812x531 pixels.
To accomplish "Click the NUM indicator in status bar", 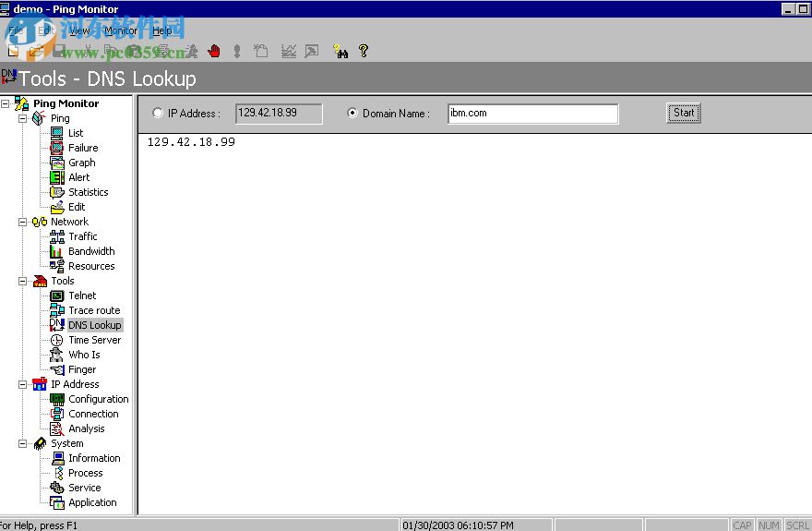I will (x=769, y=525).
